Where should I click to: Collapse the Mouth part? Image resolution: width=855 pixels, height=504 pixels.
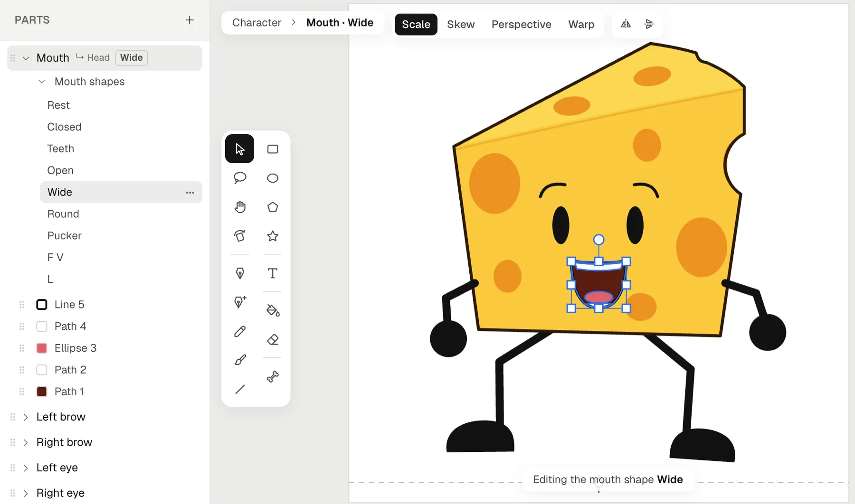[26, 58]
